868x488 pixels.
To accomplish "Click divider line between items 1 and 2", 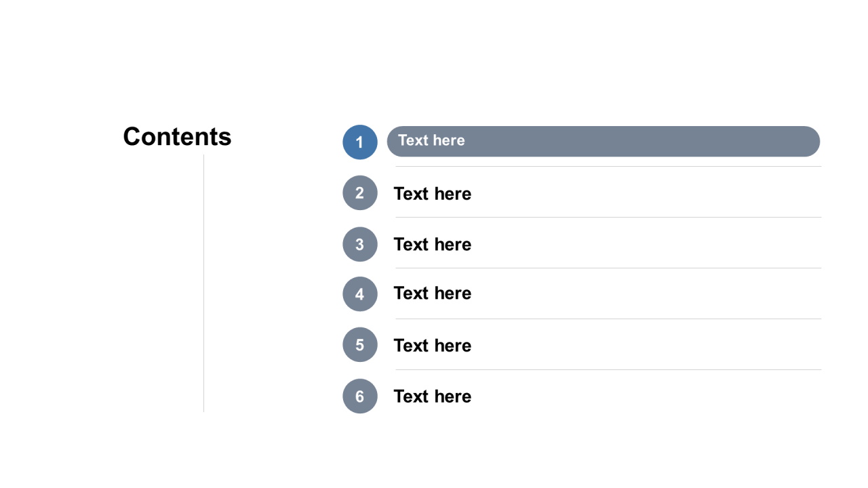I will click(x=608, y=167).
